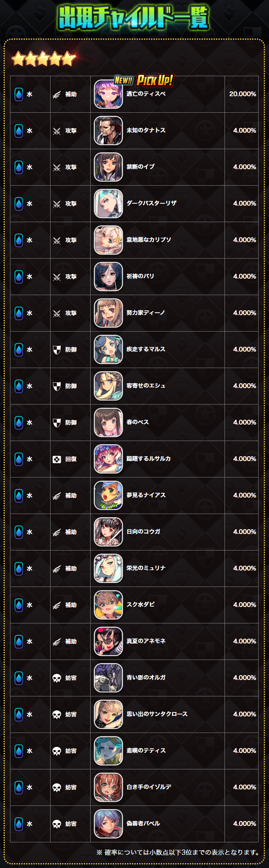Click wing support icon in 逃亡のティスベ row
Screen dimensions: 269x868
(x=57, y=94)
